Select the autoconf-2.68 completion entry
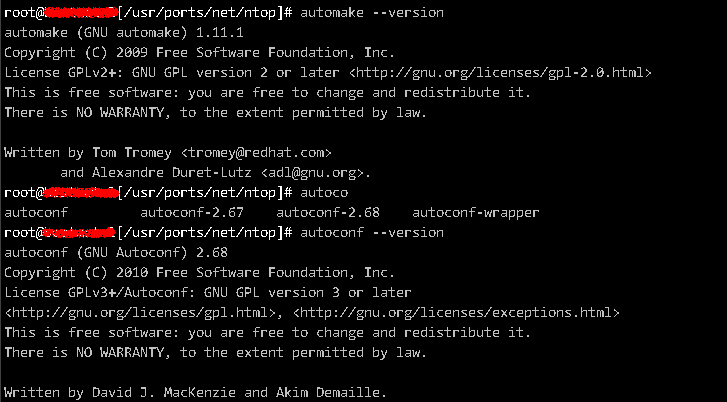The image size is (727, 402). coord(328,213)
